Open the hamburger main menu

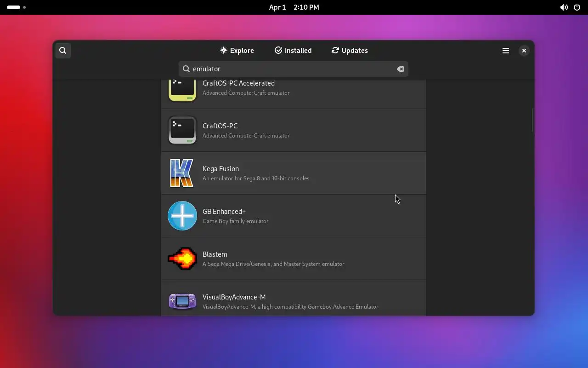pyautogui.click(x=506, y=51)
